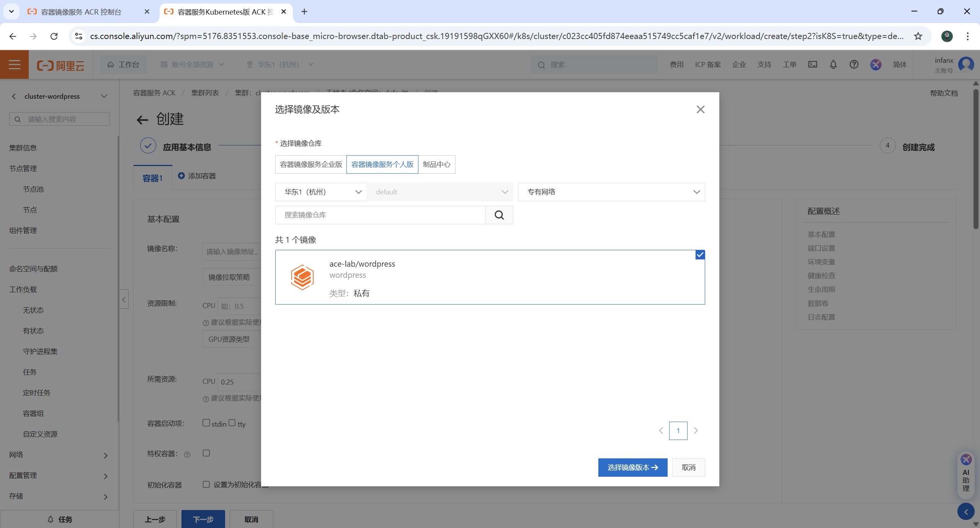Expand the 存储 sidebar section
Screen dimensions: 980x528
pos(106,497)
